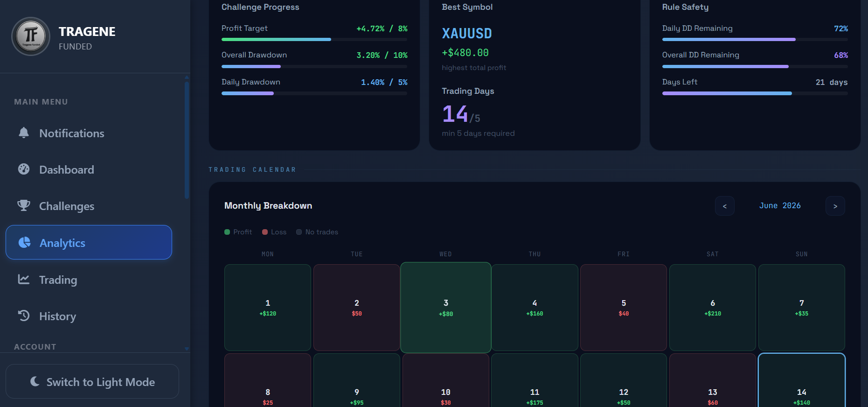
Task: Click the June 2026 month label
Action: [780, 205]
